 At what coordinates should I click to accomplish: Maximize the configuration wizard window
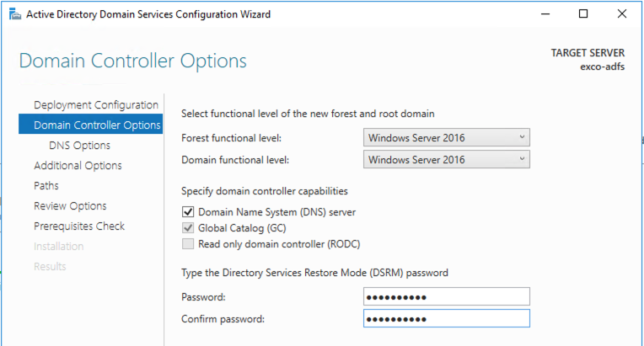point(583,14)
